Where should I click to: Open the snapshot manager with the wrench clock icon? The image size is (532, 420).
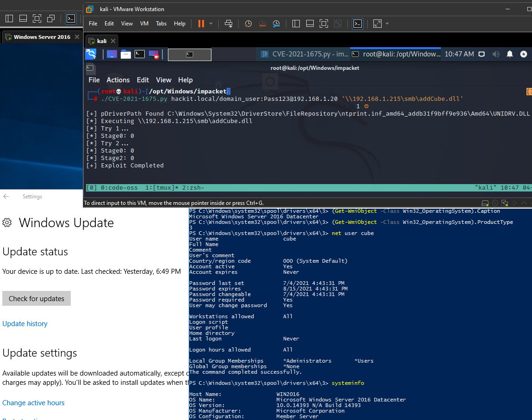point(276,24)
